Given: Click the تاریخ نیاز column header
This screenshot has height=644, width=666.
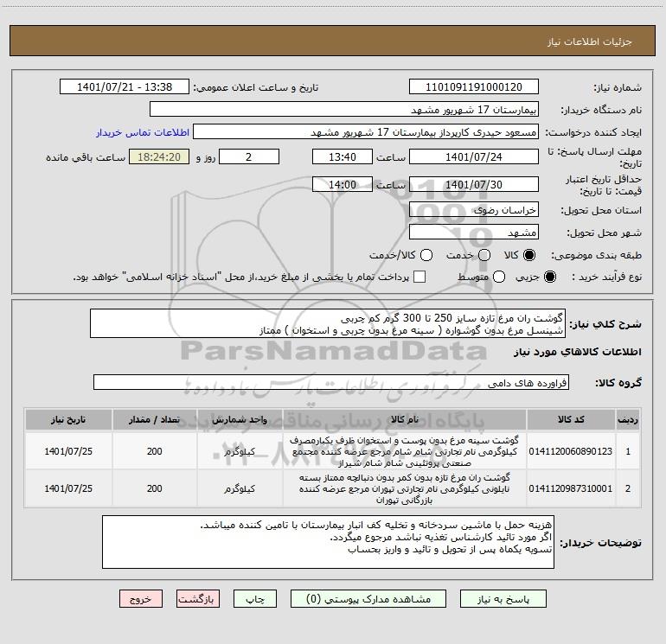Looking at the screenshot, I should tap(68, 420).
